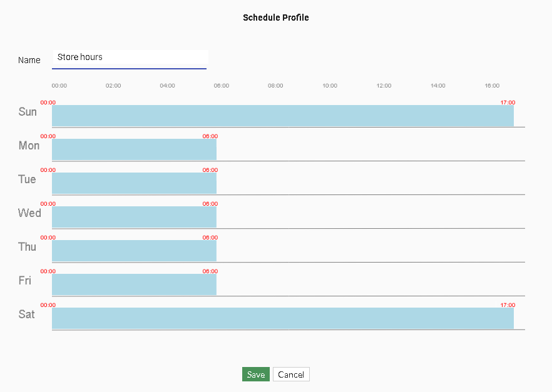This screenshot has width=552, height=392.
Task: Click the Schedule Profile title
Action: (x=276, y=18)
